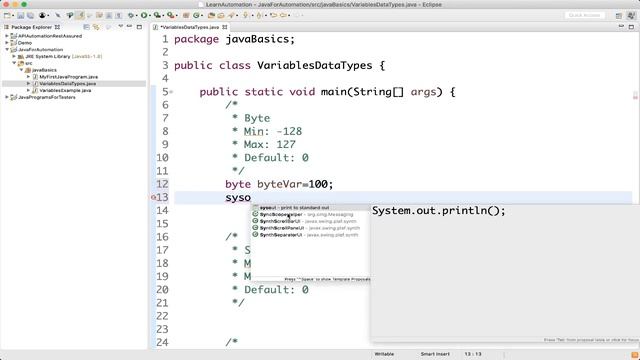Click the Run External Tools icon
Screen dimensions: 640x360
[x=170, y=16]
